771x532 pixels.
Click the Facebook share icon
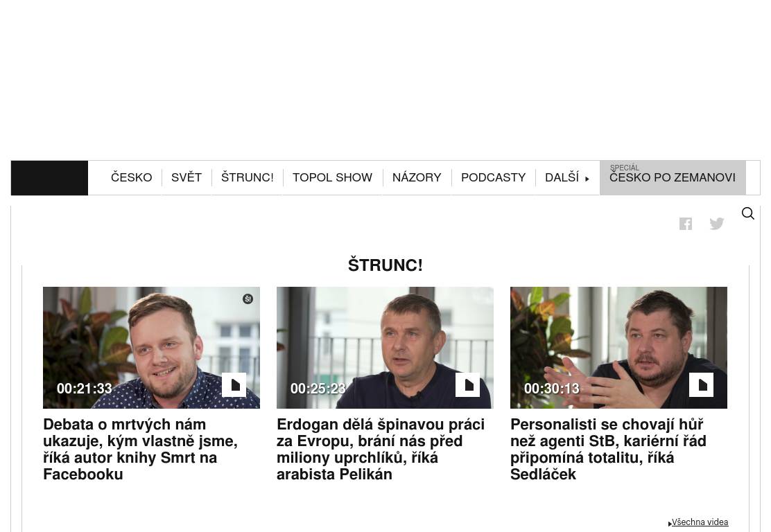pyautogui.click(x=686, y=224)
